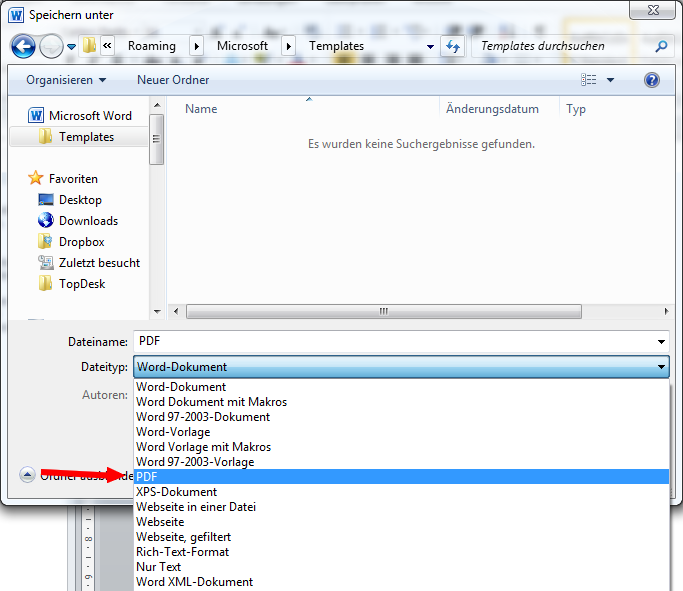Expand hidden path with double chevron

(x=107, y=45)
